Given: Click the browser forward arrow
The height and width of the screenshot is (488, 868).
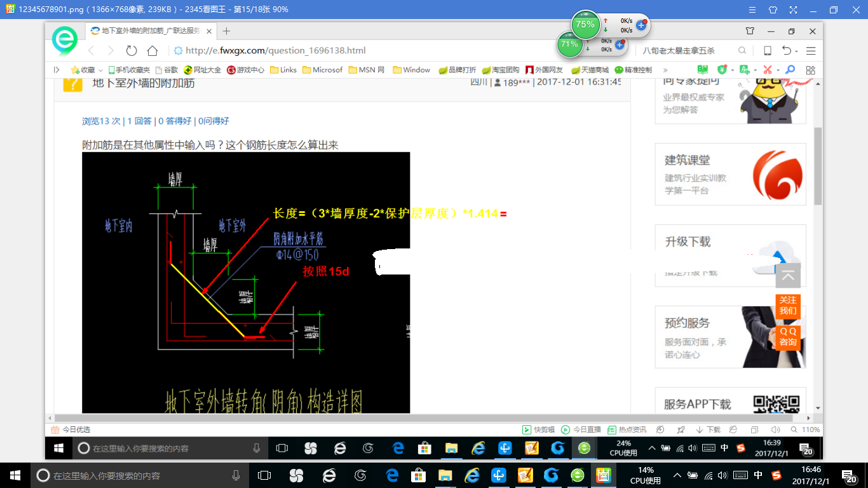Looking at the screenshot, I should pyautogui.click(x=111, y=51).
